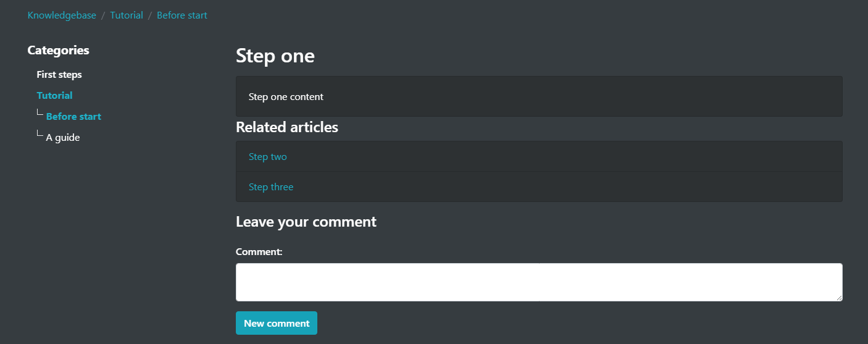
Task: Click the Step one article heading
Action: point(275,56)
